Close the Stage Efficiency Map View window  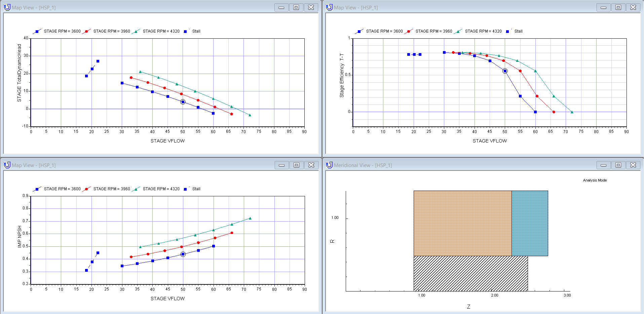633,7
